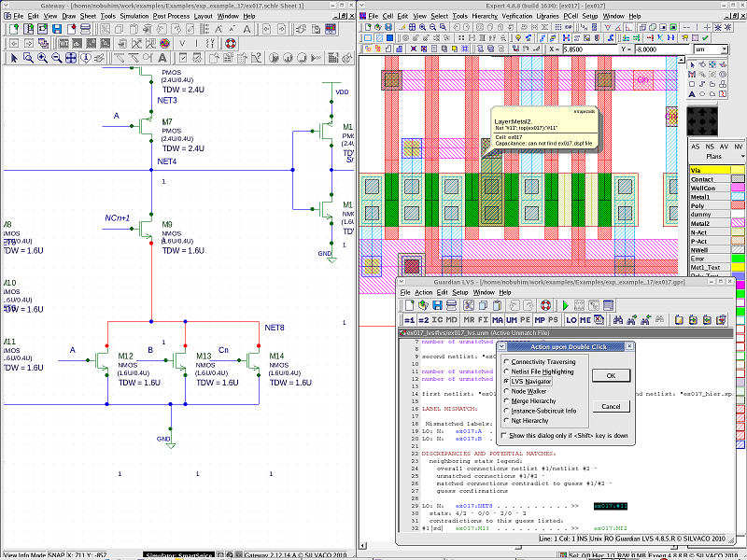
Task: Open the Action upon Double Click window menu
Action: click(x=503, y=346)
